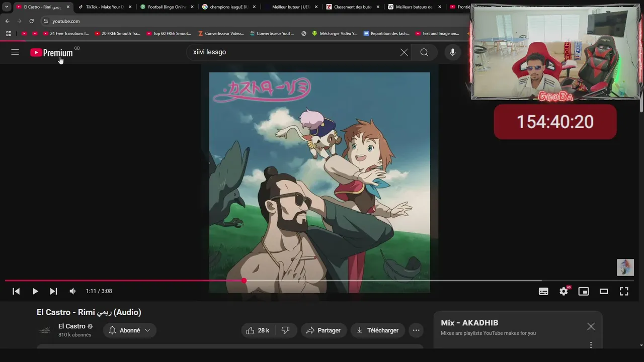Switch to El Castro - Rimi tab
The height and width of the screenshot is (362, 644).
coord(42,7)
